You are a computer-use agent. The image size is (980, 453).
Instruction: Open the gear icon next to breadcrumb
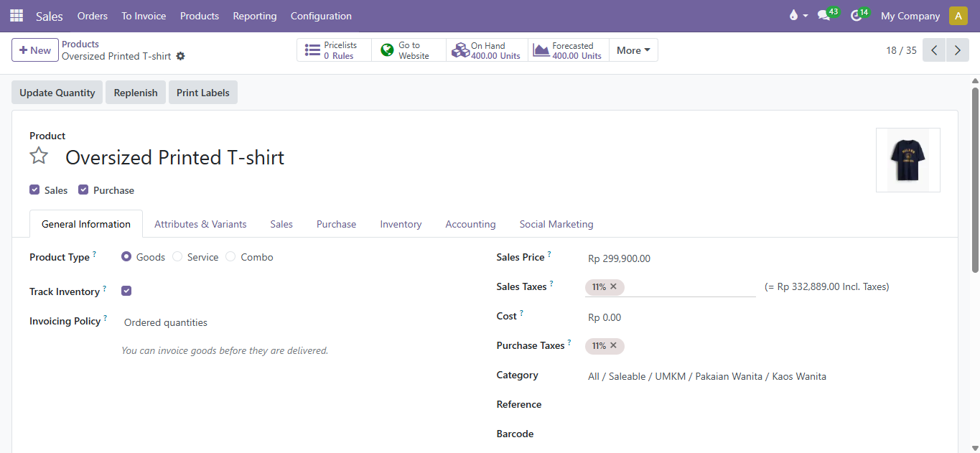coord(180,56)
